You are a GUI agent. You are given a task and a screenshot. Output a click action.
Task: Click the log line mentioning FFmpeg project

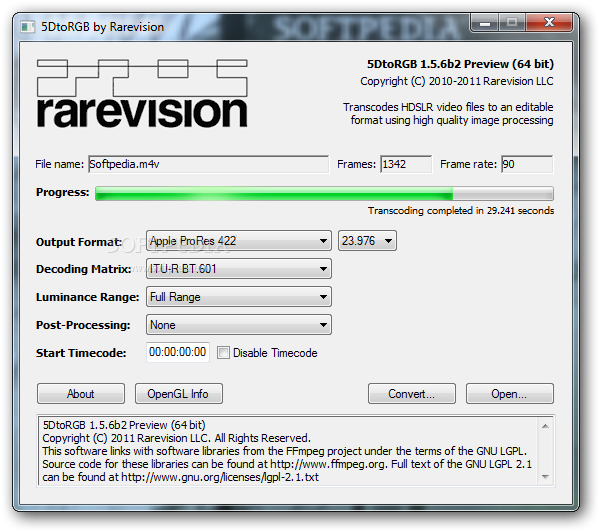(x=284, y=451)
